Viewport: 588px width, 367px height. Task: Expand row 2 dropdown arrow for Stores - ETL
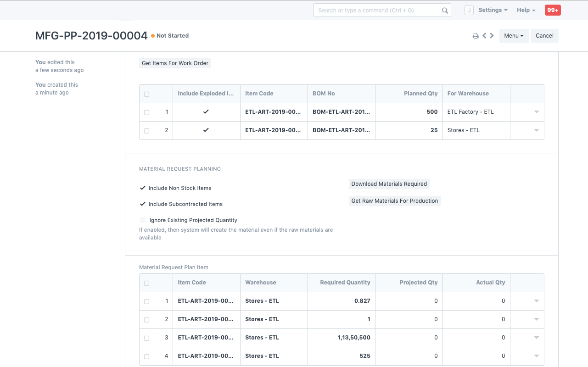coord(536,130)
